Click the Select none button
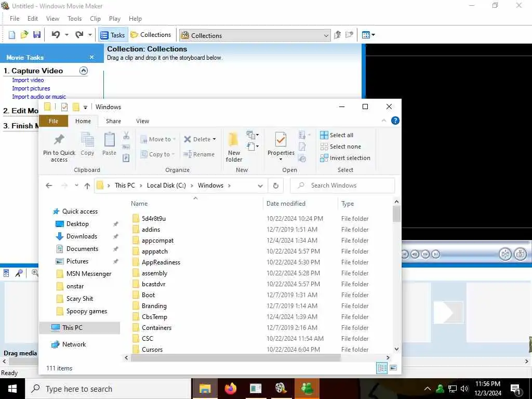Image resolution: width=532 pixels, height=399 pixels. click(x=341, y=147)
